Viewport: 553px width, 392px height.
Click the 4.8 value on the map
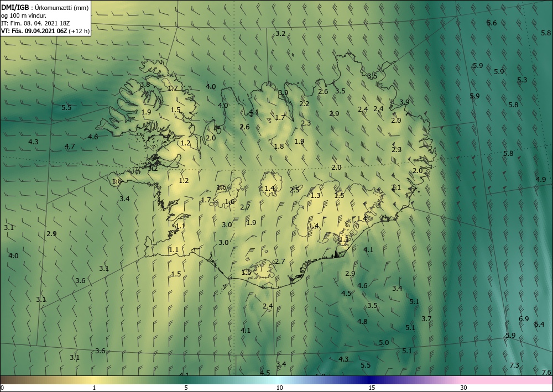coord(362,321)
